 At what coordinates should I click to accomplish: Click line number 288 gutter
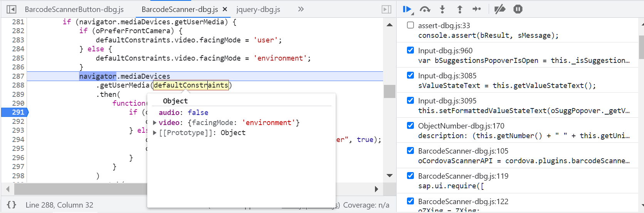coord(18,85)
